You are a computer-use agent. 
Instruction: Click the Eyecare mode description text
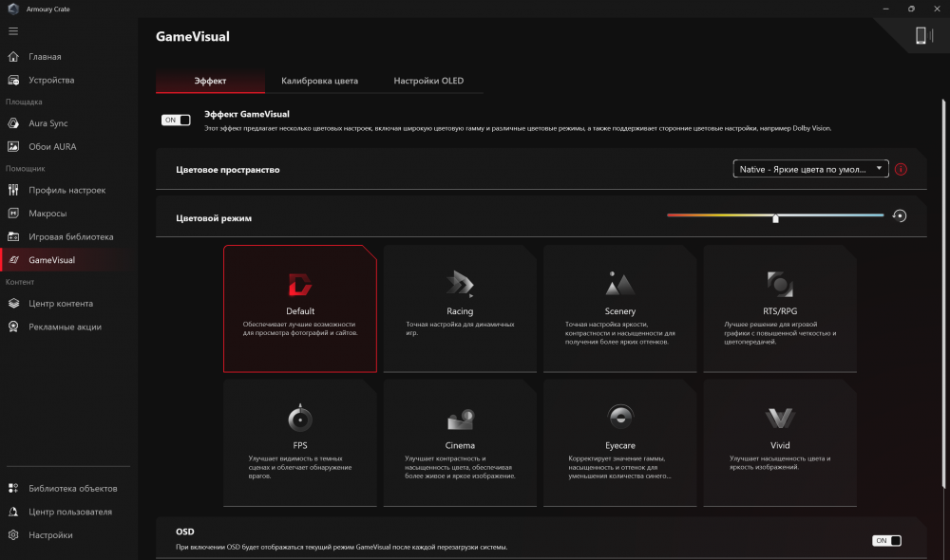[619, 467]
